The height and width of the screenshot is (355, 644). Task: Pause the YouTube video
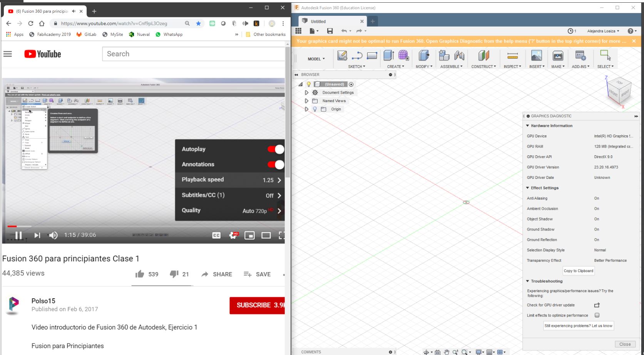(x=18, y=235)
